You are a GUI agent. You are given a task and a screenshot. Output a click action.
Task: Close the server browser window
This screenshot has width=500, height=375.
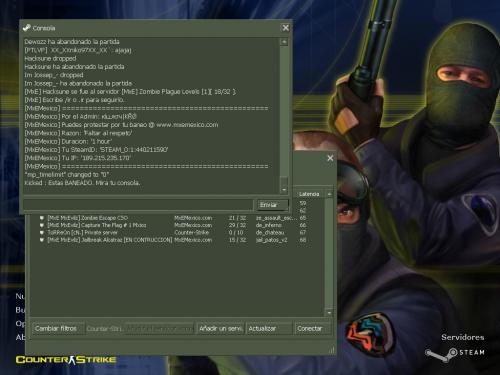[x=330, y=158]
